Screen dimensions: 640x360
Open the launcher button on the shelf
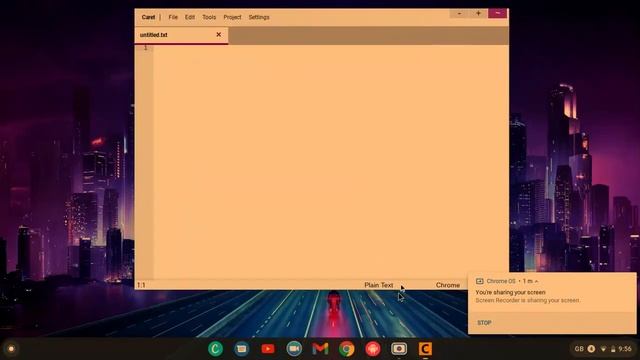click(11, 349)
